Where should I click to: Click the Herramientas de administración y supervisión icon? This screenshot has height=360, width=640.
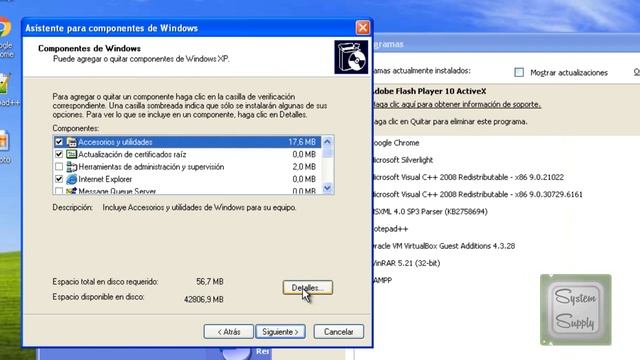[72, 167]
